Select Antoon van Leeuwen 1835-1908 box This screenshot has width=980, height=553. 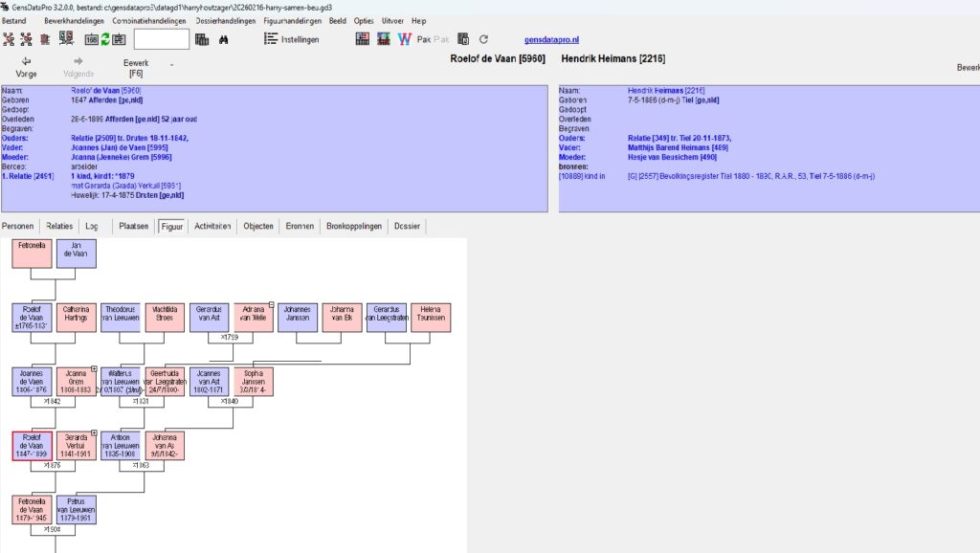pyautogui.click(x=121, y=446)
